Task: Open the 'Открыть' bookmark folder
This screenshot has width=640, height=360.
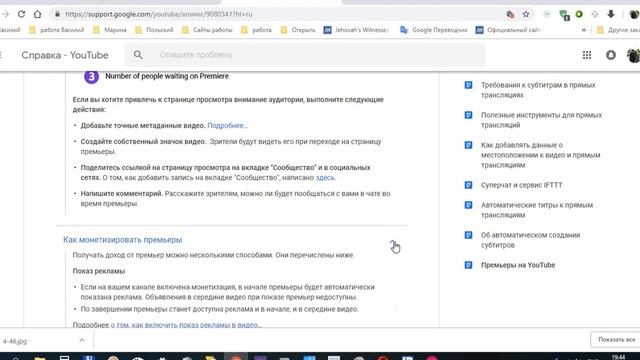Action: (x=298, y=30)
